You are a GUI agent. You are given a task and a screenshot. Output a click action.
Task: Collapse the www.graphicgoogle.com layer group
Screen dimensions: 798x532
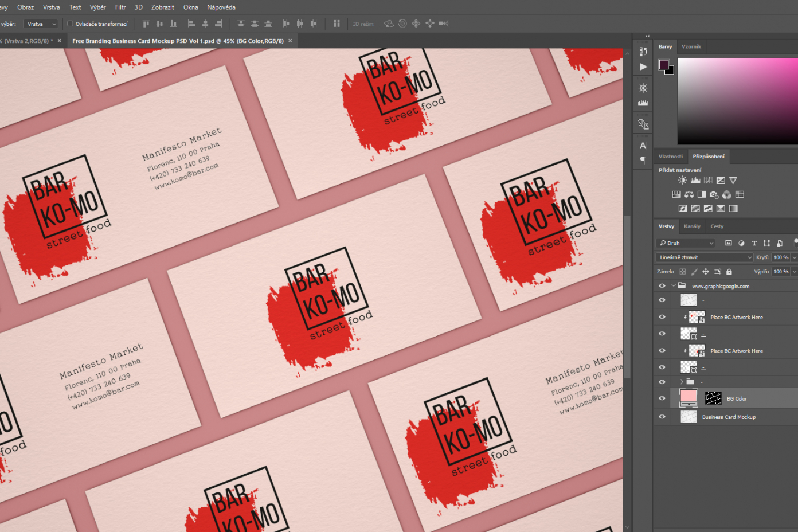[673, 285]
